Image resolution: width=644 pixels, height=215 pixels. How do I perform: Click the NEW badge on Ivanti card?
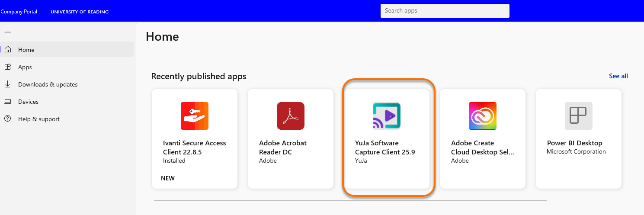click(x=168, y=178)
